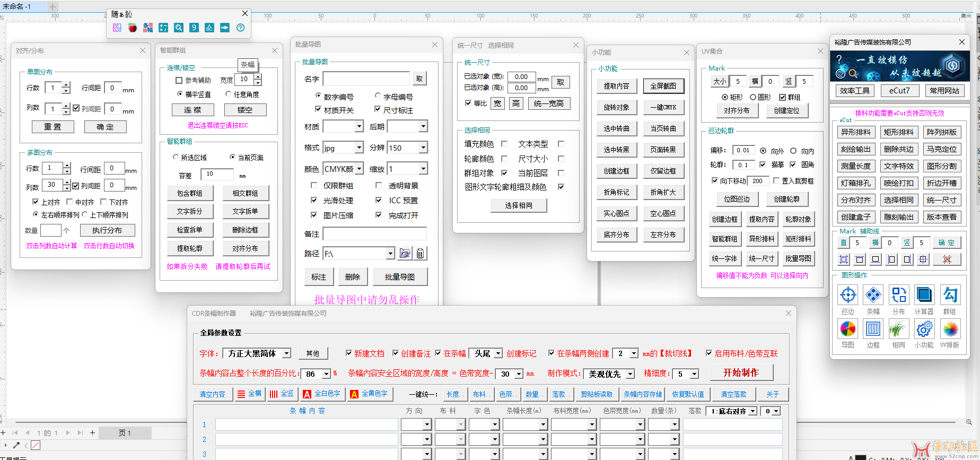Click the all-sides guide icon in Mark辅助线

click(844, 259)
